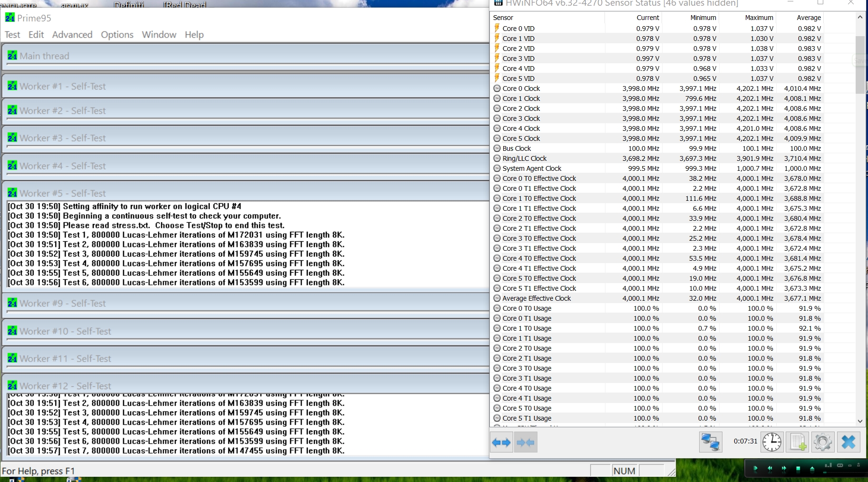
Task: Click the icon beside Average Effective Clock
Action: [497, 298]
